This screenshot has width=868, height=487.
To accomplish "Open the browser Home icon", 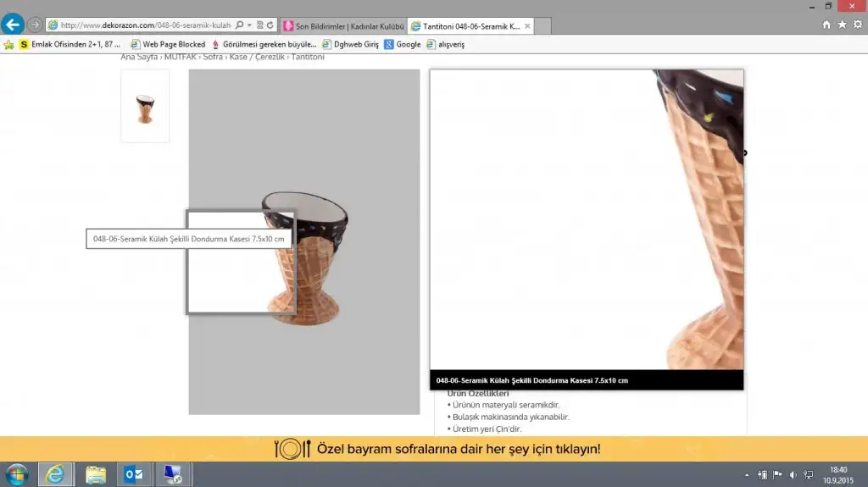I will click(826, 25).
